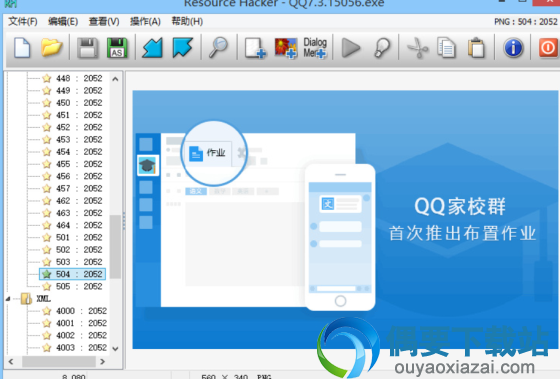Click the Dialog Menu add icon
This screenshot has width=560, height=379.
(x=315, y=48)
